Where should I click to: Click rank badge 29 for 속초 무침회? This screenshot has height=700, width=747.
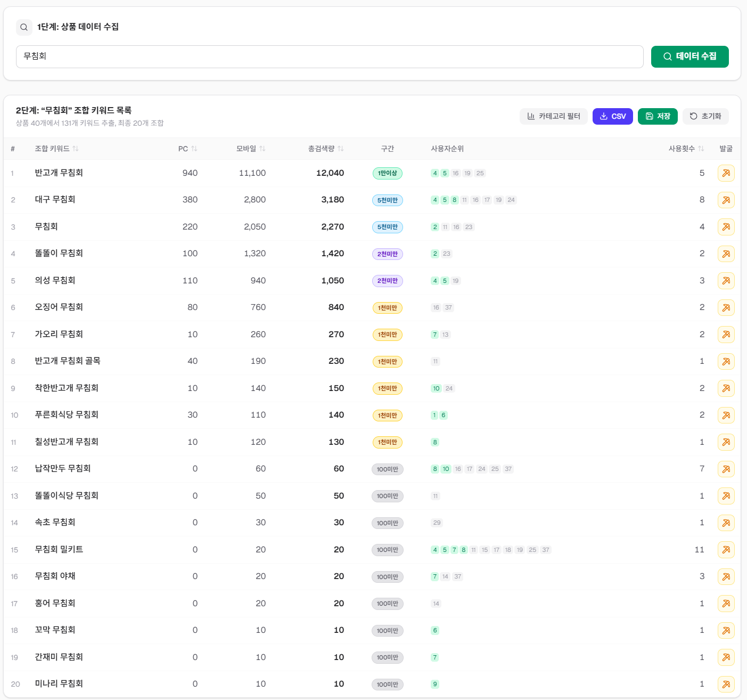(437, 523)
